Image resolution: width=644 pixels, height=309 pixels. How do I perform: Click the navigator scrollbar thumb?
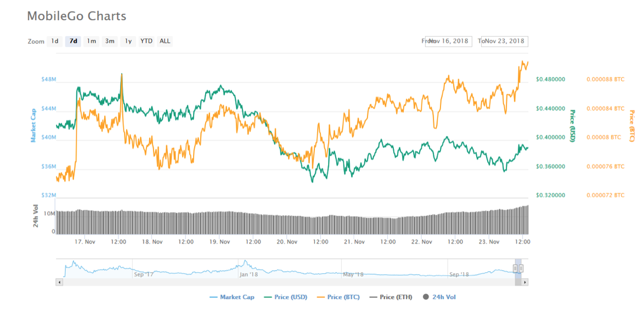518,282
